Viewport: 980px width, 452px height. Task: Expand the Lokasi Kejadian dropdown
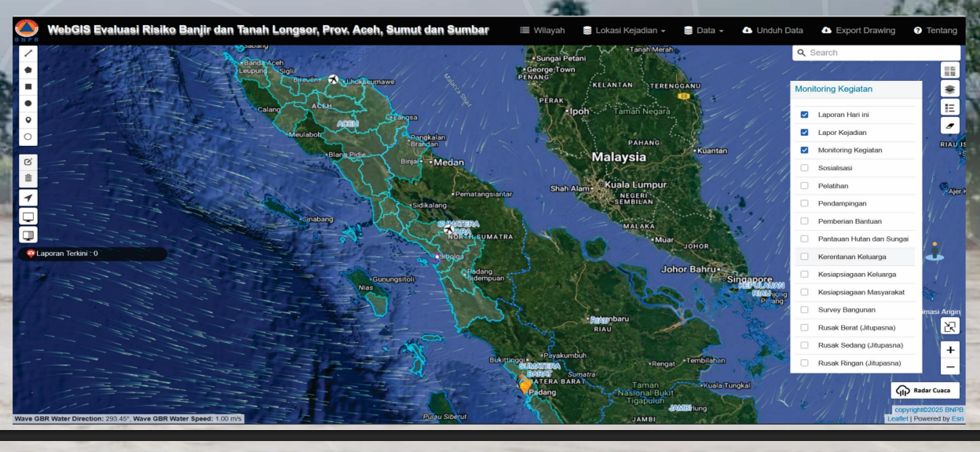tap(625, 31)
